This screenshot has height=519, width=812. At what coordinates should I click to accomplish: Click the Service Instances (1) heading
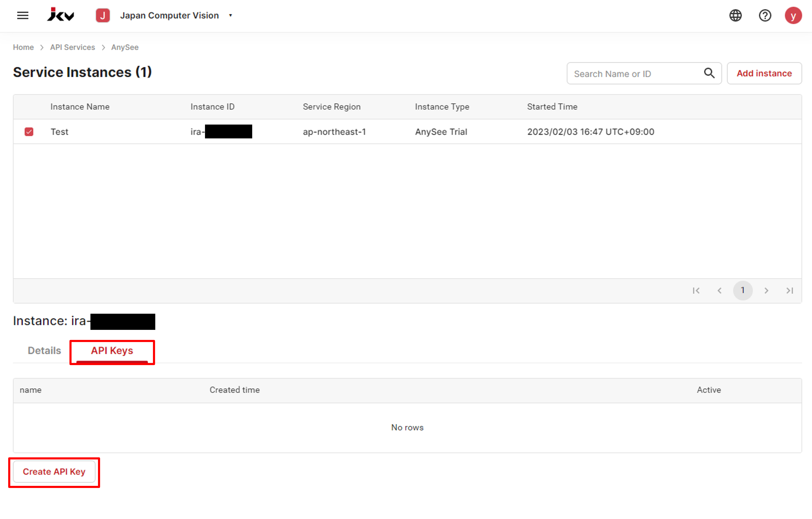point(82,72)
